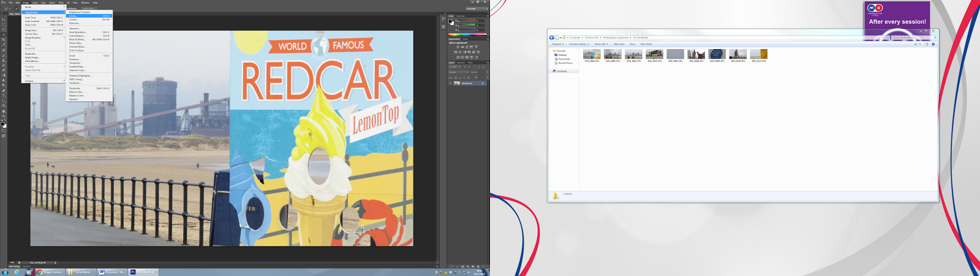Image resolution: width=980 pixels, height=276 pixels.
Task: Toggle lock position in Layers panel
Action: pos(464,78)
